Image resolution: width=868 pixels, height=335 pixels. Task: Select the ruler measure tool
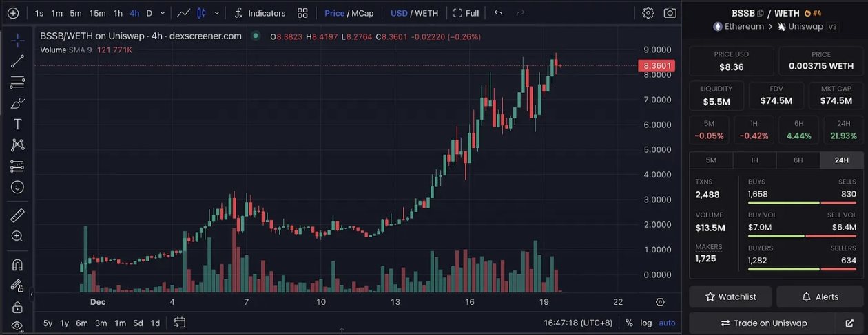point(17,215)
